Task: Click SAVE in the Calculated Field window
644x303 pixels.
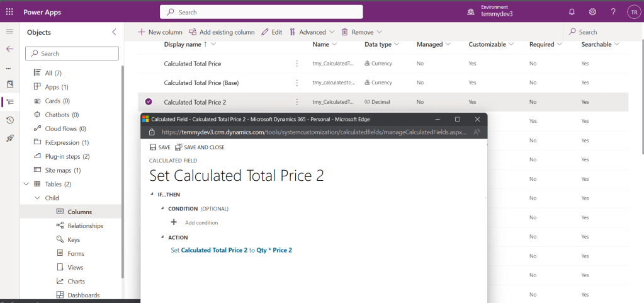Action: point(160,147)
